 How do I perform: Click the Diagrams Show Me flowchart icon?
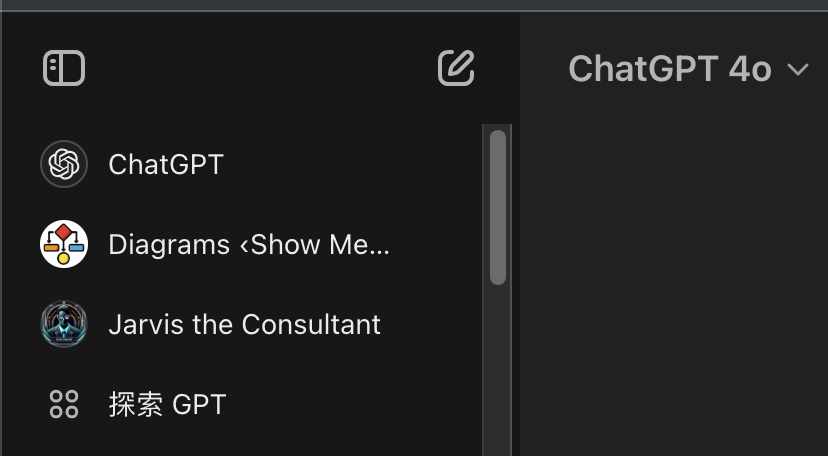tap(64, 244)
